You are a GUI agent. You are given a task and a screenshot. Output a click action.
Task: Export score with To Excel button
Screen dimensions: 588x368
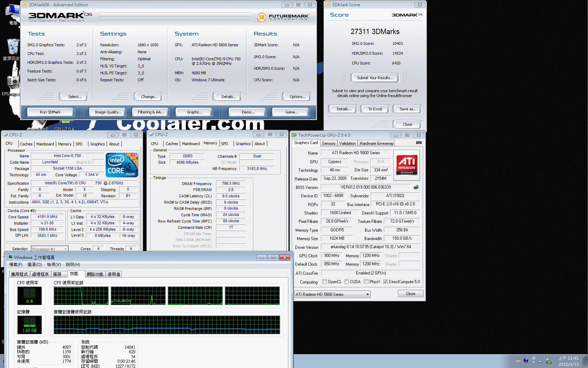(375, 109)
